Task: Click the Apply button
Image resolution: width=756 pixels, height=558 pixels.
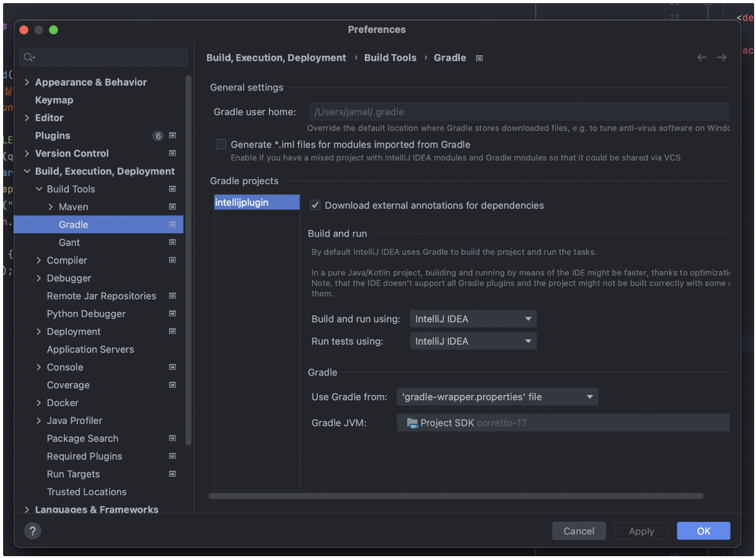Action: [x=641, y=531]
